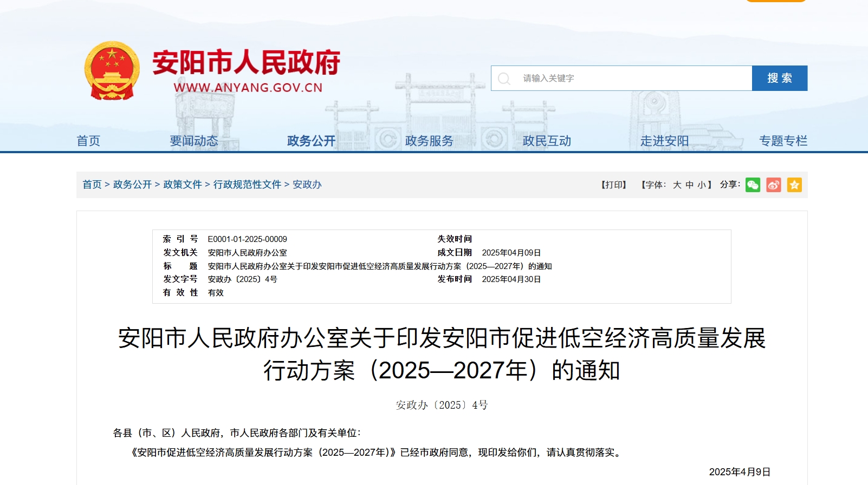Share the page via Weibo icon
This screenshot has width=868, height=485.
(x=774, y=185)
